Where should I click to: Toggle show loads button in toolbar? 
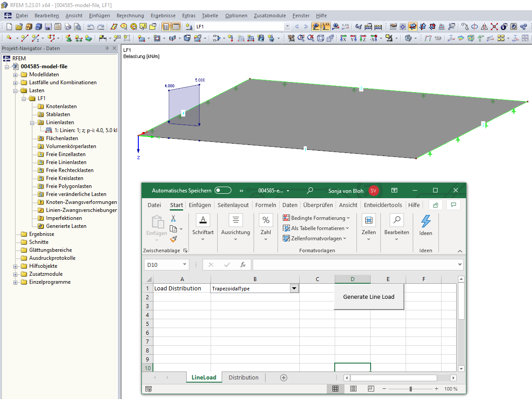317,27
